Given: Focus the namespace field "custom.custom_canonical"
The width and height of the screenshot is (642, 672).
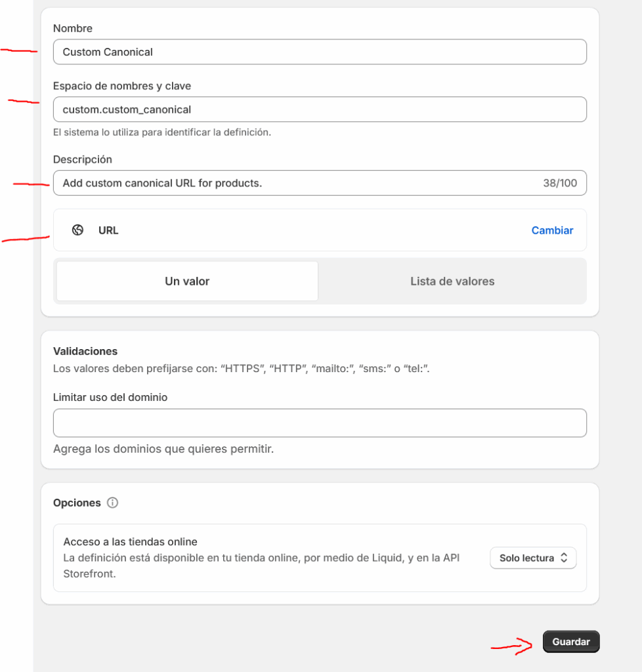Looking at the screenshot, I should pos(320,110).
